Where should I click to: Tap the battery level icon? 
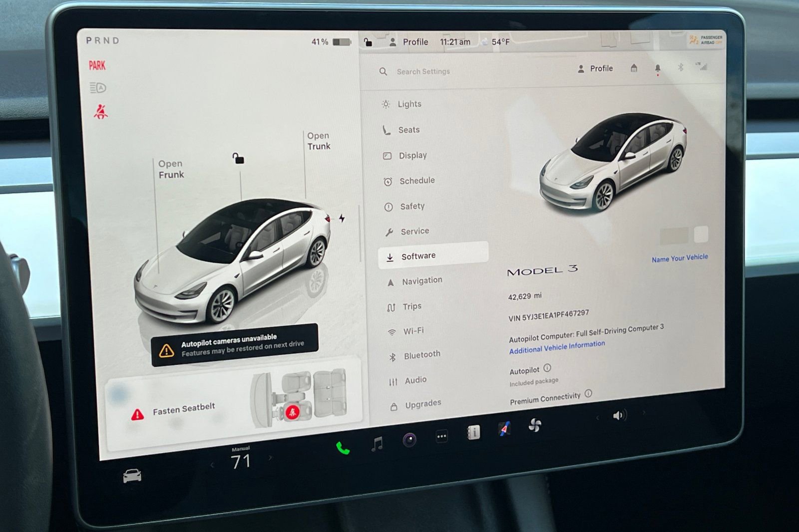point(342,42)
